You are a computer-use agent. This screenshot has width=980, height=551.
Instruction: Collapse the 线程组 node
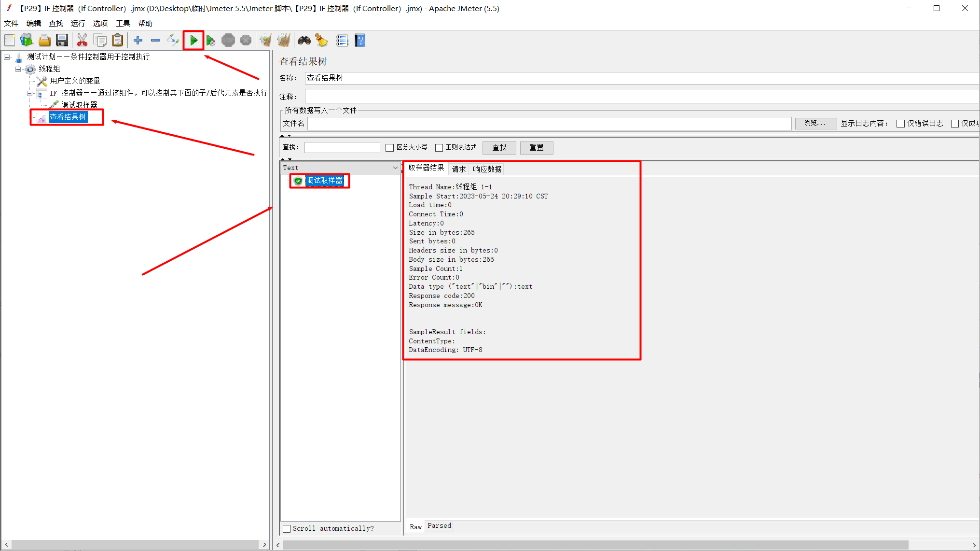(18, 69)
